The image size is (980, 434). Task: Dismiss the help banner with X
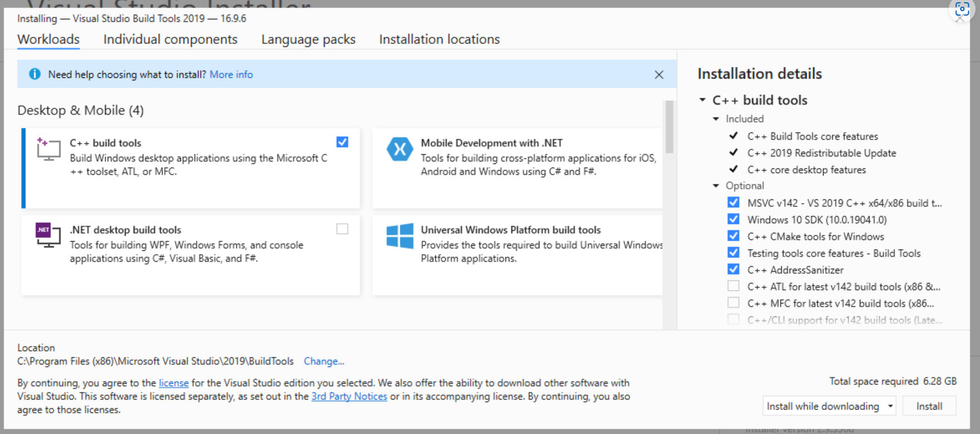click(659, 75)
